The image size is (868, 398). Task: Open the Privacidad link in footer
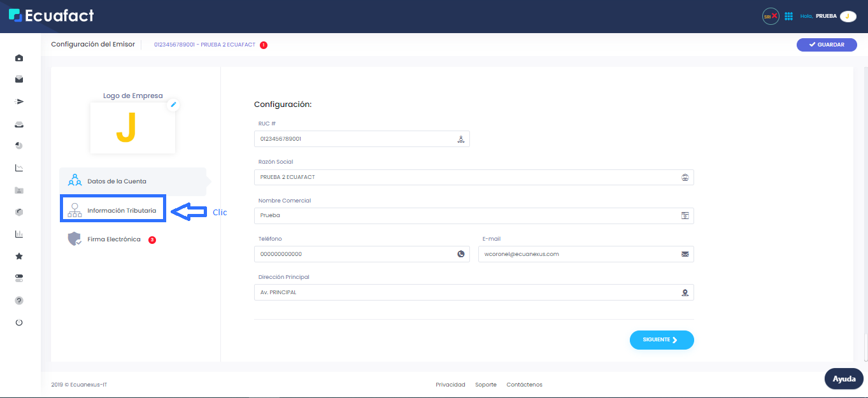(x=450, y=384)
